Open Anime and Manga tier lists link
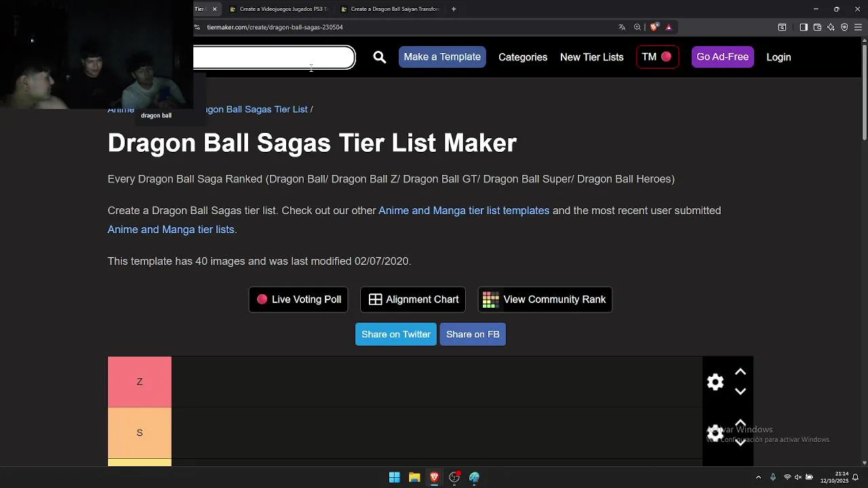 (x=171, y=230)
